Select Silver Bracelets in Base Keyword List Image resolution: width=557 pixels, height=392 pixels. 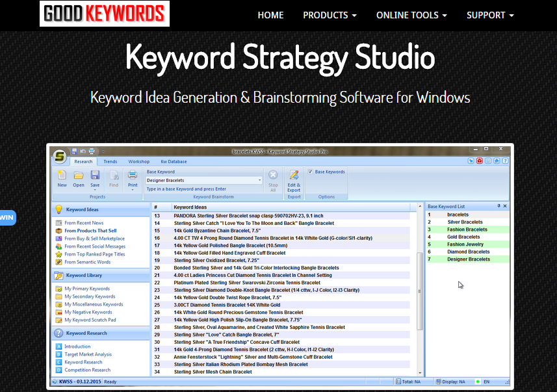tap(467, 222)
